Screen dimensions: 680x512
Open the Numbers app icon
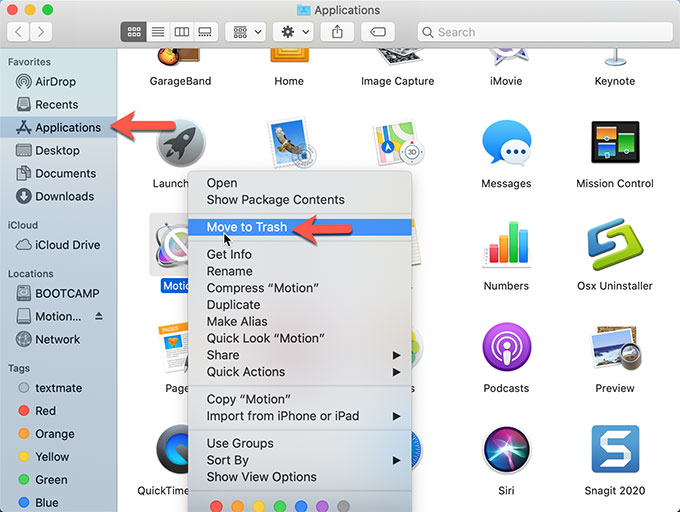click(505, 248)
